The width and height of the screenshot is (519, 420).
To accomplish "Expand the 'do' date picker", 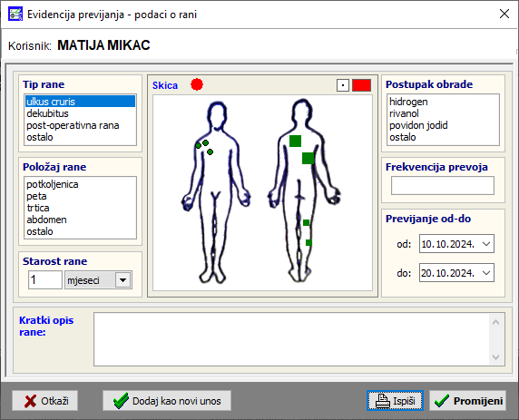I will [486, 273].
